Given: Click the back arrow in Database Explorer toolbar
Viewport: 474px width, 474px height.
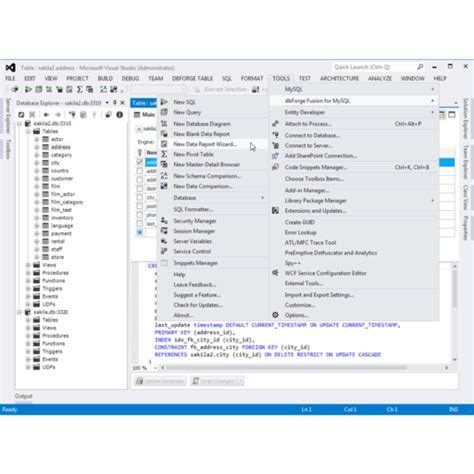Looking at the screenshot, I should point(46,115).
